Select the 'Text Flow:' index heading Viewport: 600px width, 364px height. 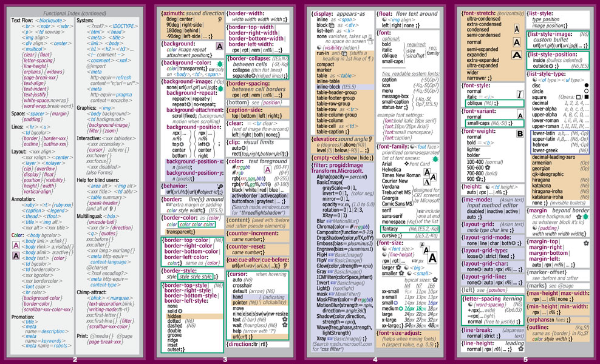tap(22, 20)
